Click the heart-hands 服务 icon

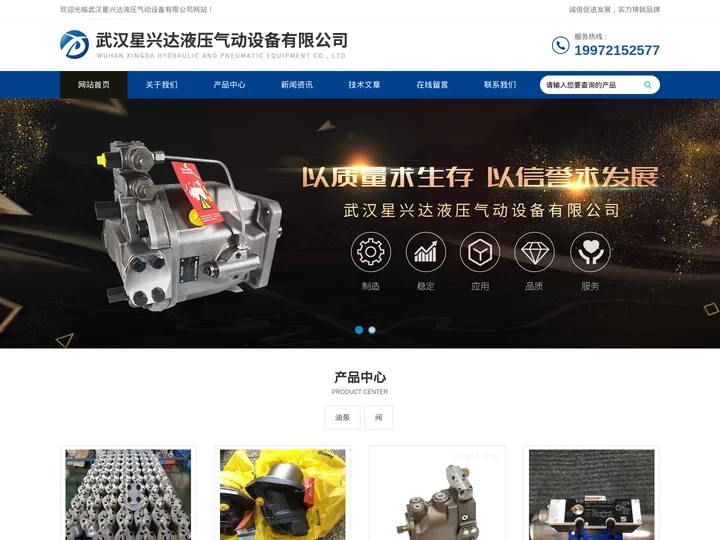click(x=590, y=252)
